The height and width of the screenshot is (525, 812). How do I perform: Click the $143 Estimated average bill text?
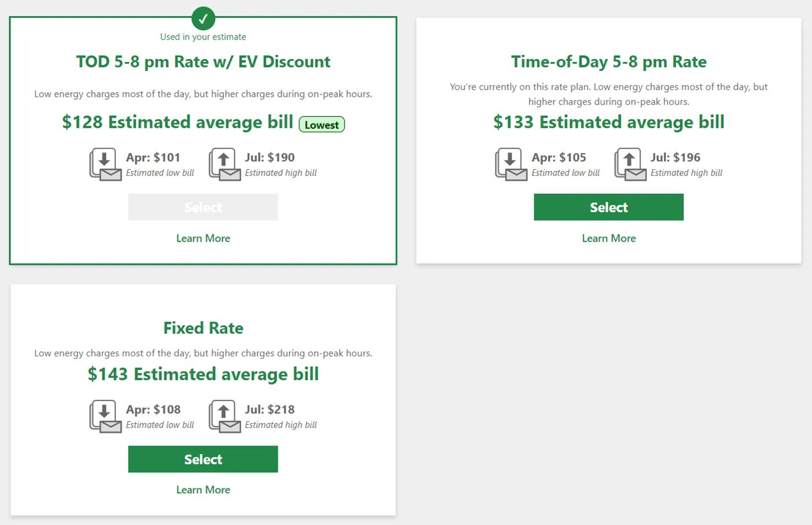203,374
